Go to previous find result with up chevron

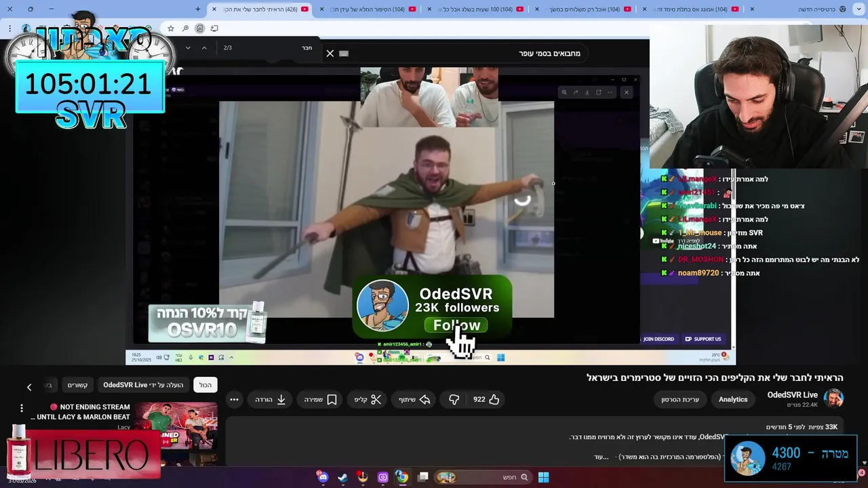pos(204,47)
